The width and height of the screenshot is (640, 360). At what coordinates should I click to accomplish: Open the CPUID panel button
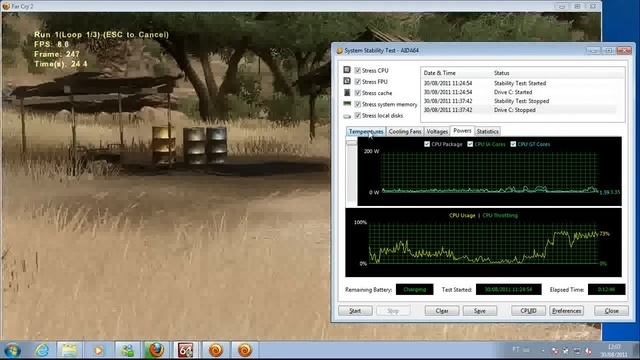click(528, 311)
